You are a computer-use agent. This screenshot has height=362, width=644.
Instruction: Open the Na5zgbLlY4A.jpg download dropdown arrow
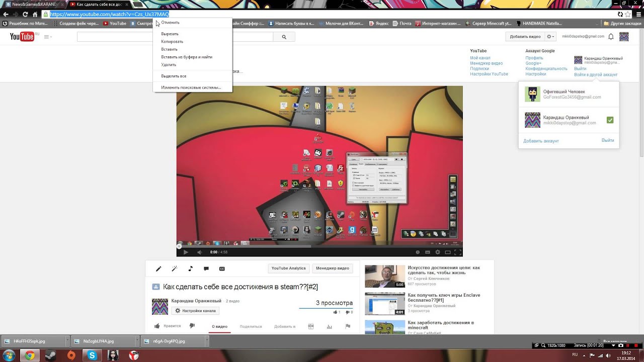(137, 341)
